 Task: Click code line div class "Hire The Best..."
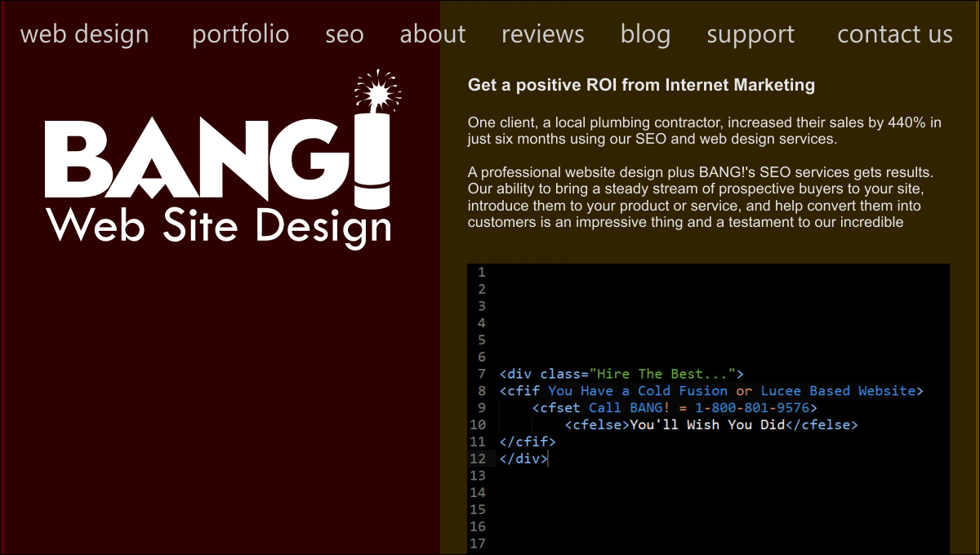point(621,374)
